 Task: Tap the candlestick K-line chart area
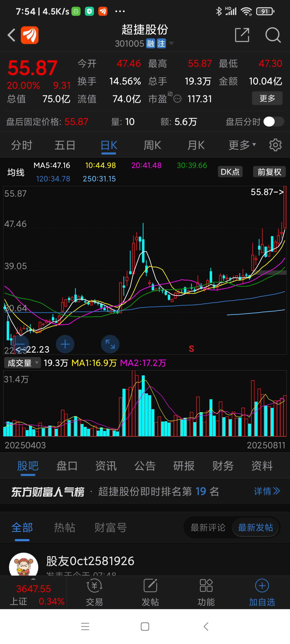pos(145,270)
